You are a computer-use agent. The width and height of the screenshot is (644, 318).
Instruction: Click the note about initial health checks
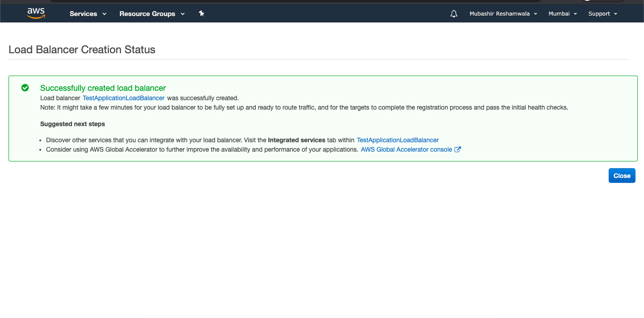[x=304, y=107]
